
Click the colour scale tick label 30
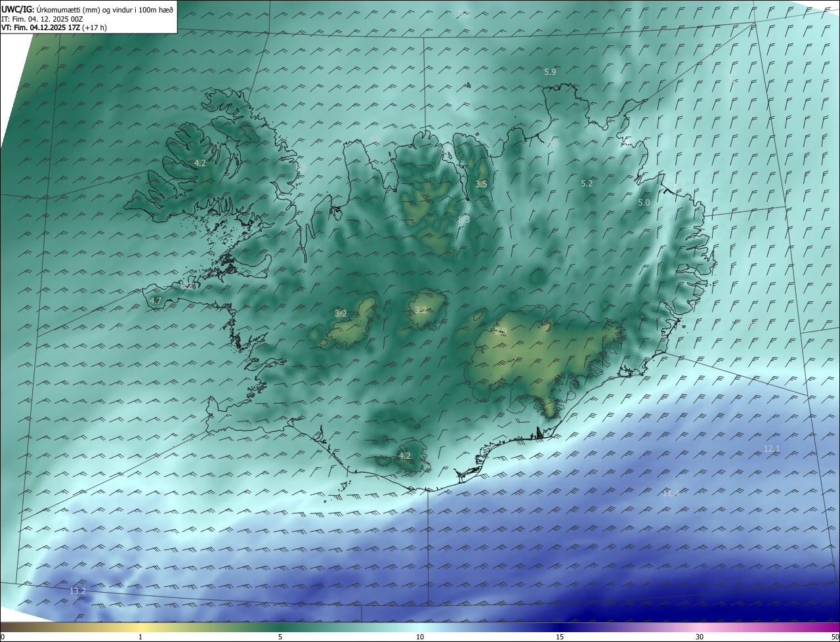(700, 637)
